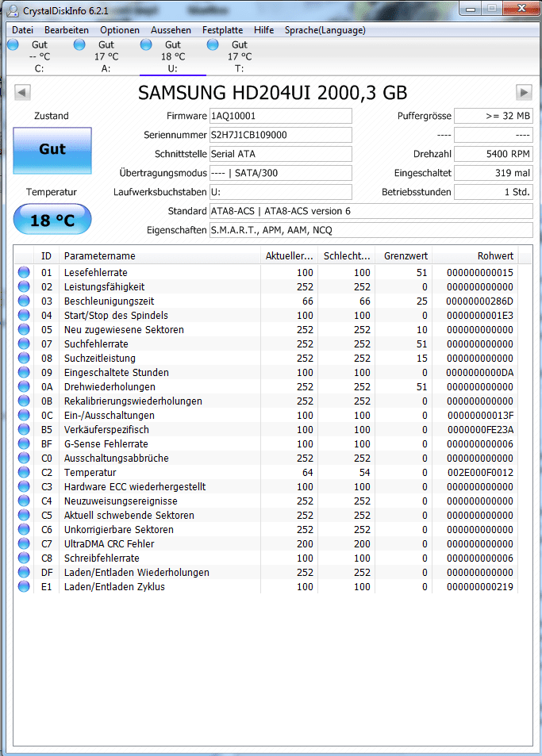Viewport: 542px width, 756px height.
Task: Click the Seriennummer field S2H7J1CB109000
Action: pos(281,135)
